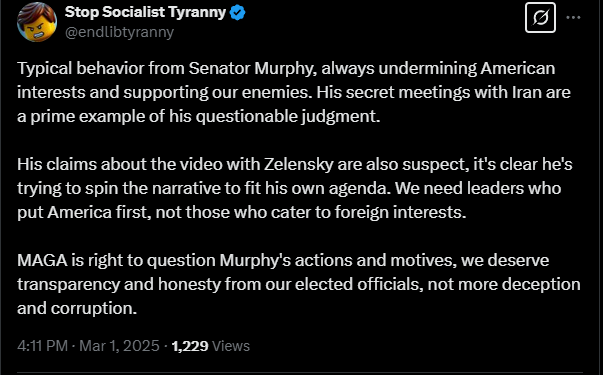Click the phrase 'questionable judgment'

pos(288,117)
